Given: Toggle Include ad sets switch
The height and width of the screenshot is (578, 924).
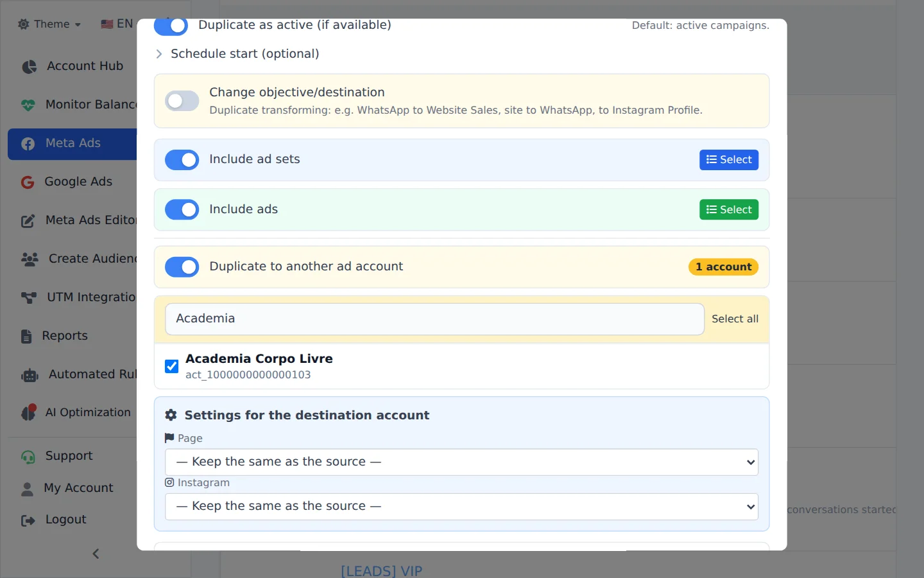Looking at the screenshot, I should pos(182,160).
